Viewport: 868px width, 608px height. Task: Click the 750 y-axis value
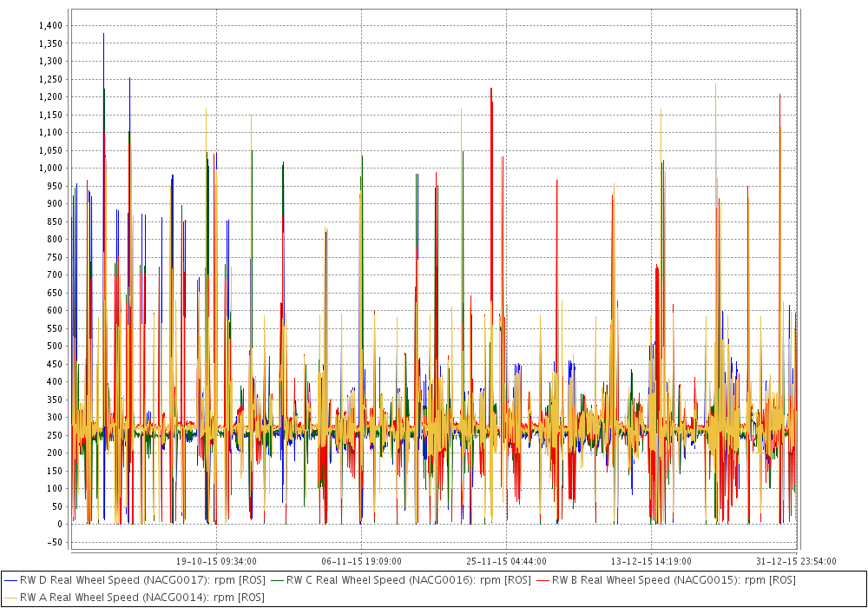[55, 257]
